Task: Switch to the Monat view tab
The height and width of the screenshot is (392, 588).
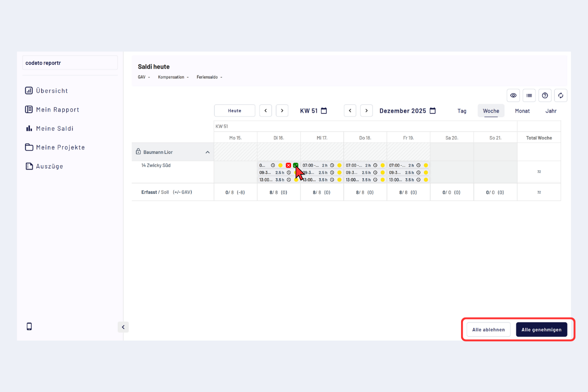Action: click(x=522, y=111)
